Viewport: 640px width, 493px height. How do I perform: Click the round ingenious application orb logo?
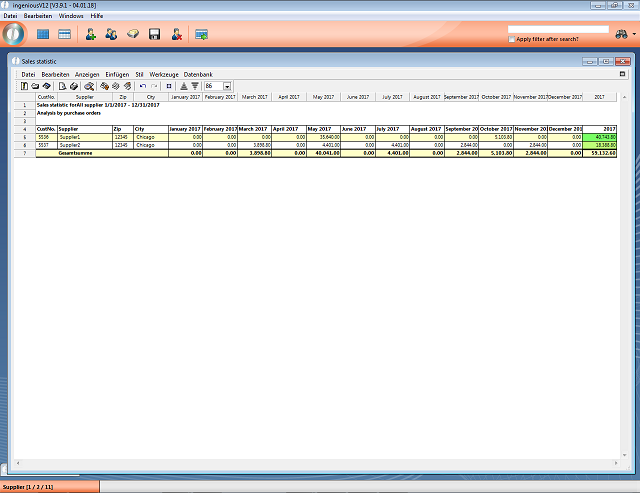[13, 33]
